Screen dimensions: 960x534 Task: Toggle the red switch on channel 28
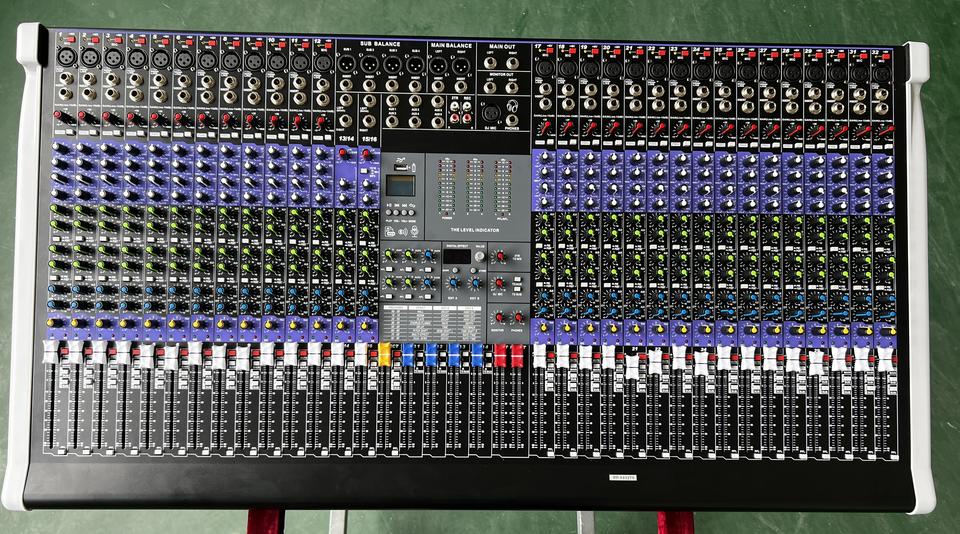coord(797,55)
